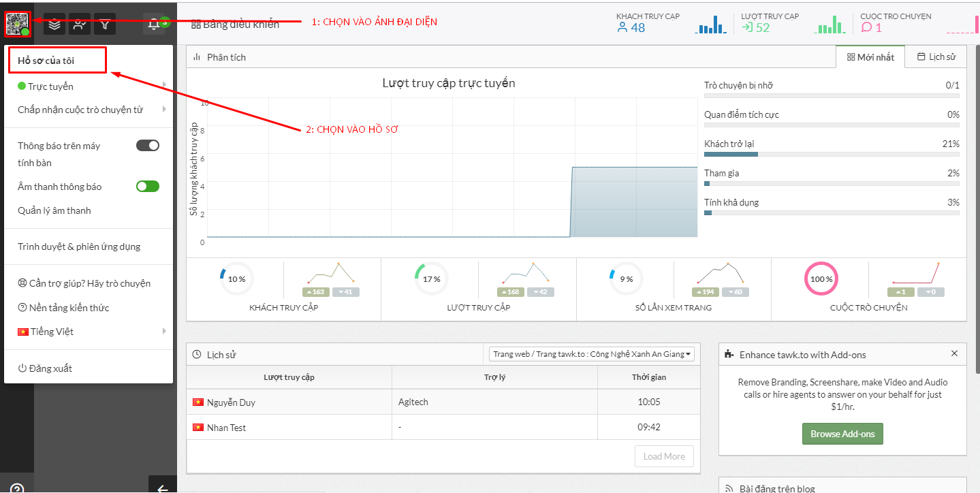Click the Tính khả dụng progress bar

(832, 212)
